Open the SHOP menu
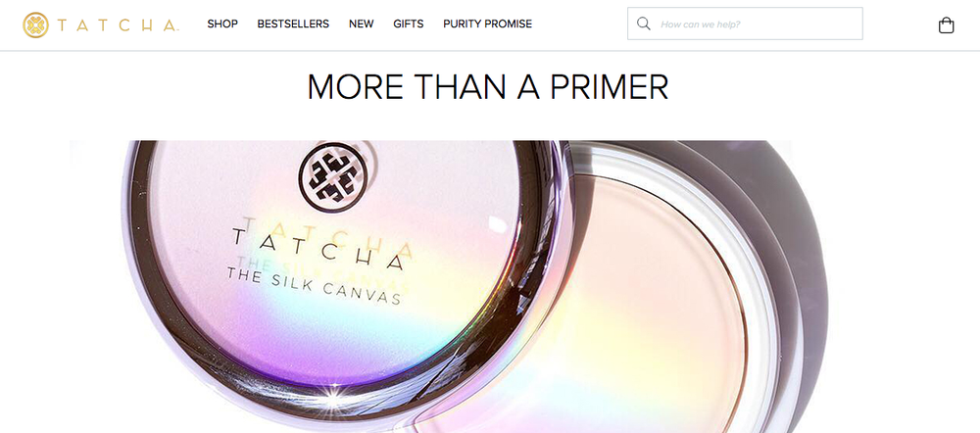This screenshot has width=980, height=433. (x=222, y=24)
